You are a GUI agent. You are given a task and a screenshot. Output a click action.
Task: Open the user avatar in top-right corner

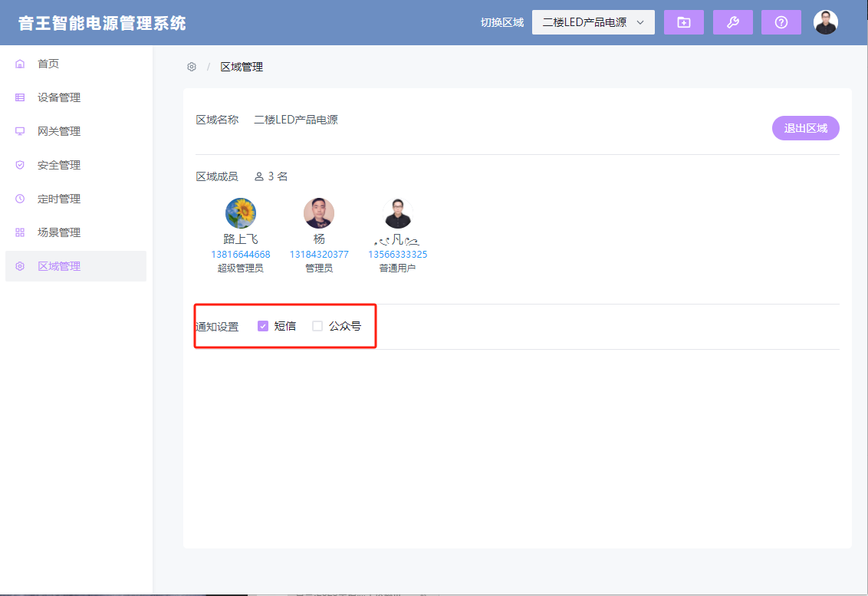coord(825,22)
